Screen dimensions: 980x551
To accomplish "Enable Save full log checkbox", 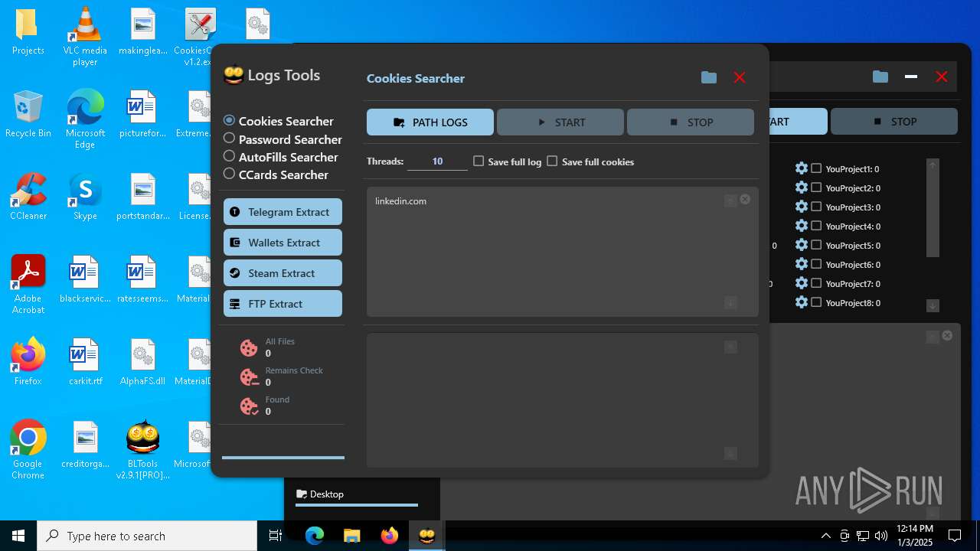I will [479, 161].
